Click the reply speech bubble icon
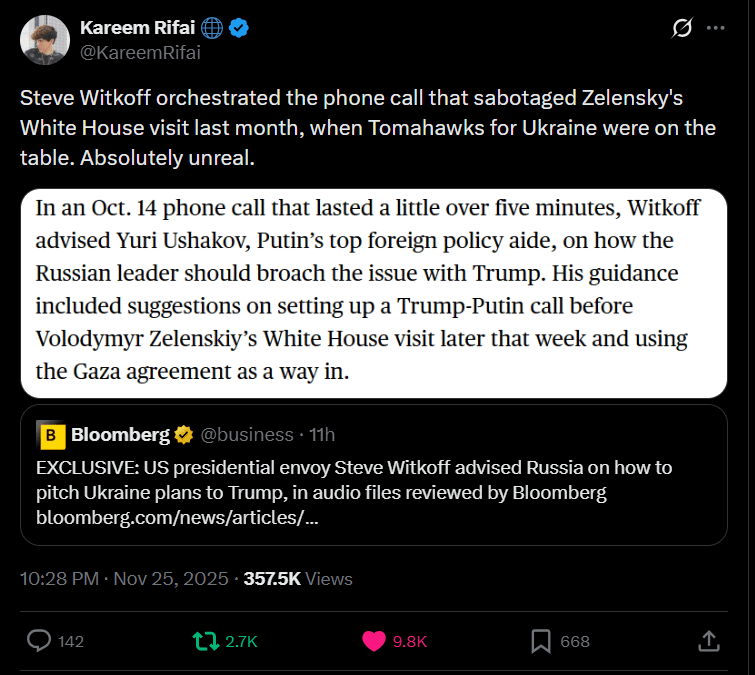Viewport: 755px width, 675px height. (x=39, y=641)
